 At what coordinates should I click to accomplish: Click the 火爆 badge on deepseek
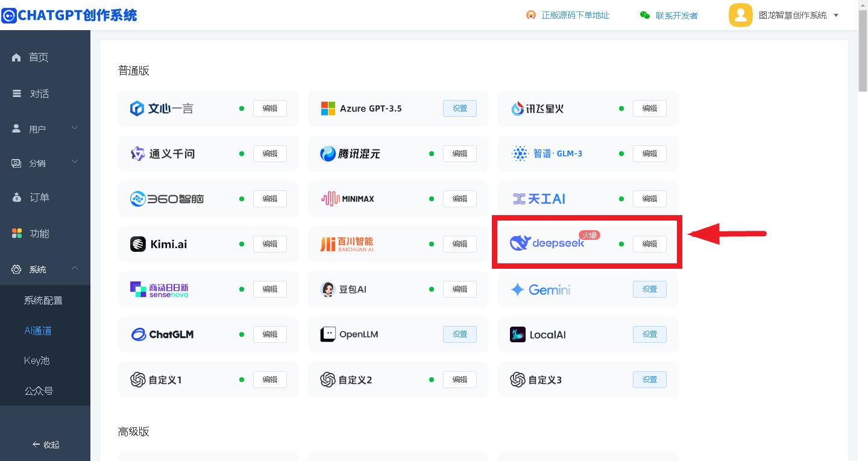coord(589,235)
